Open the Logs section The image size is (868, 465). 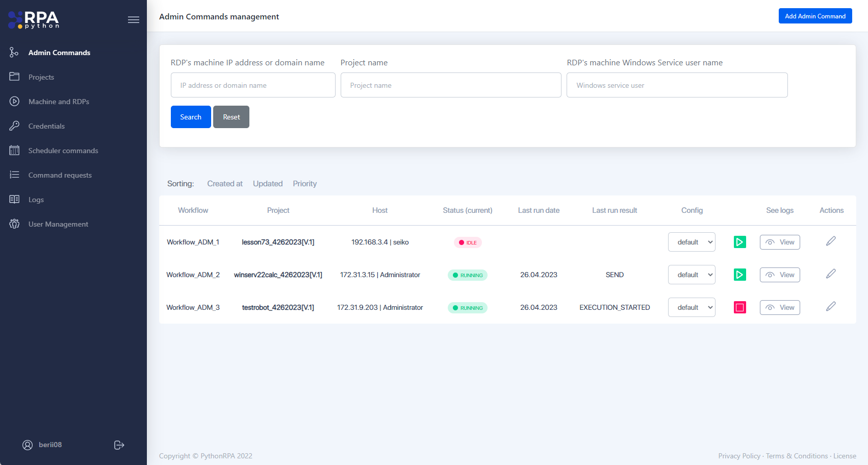[36, 199]
